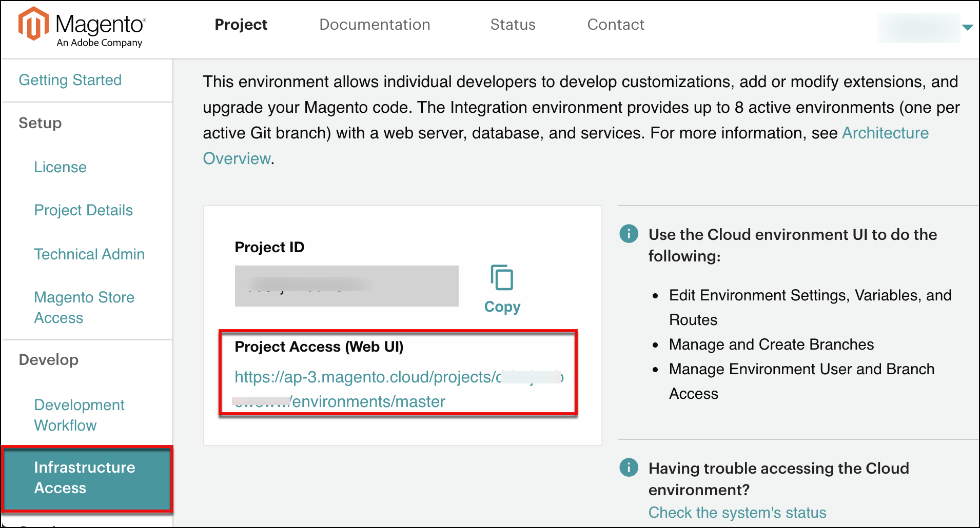Viewport: 980px width, 528px height.
Task: Open Magento Store Access page
Action: point(84,308)
